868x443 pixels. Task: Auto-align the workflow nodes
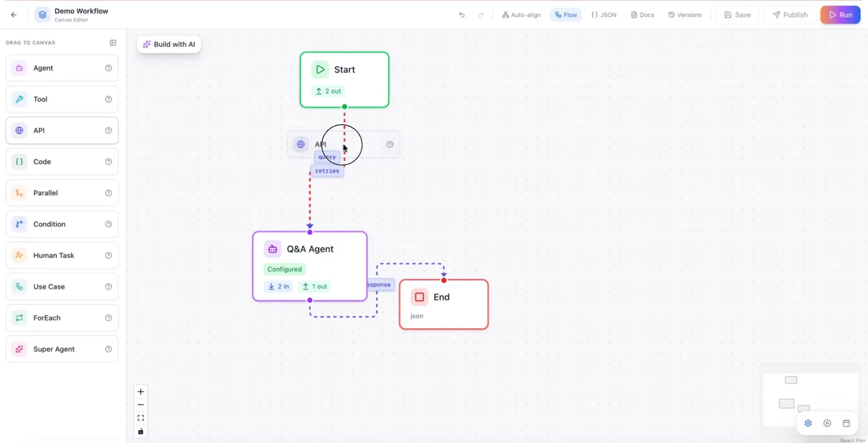pyautogui.click(x=521, y=15)
